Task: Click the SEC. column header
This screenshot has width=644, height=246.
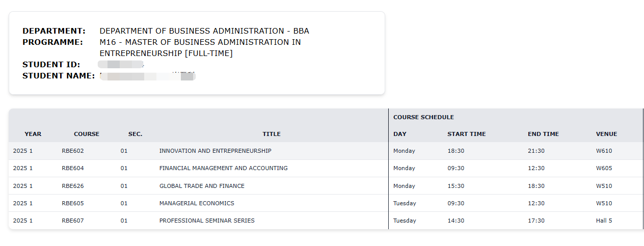Action: click(x=135, y=134)
